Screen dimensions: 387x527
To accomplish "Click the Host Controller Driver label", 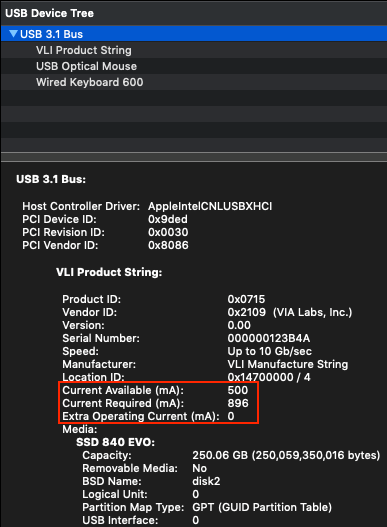I will coord(81,206).
